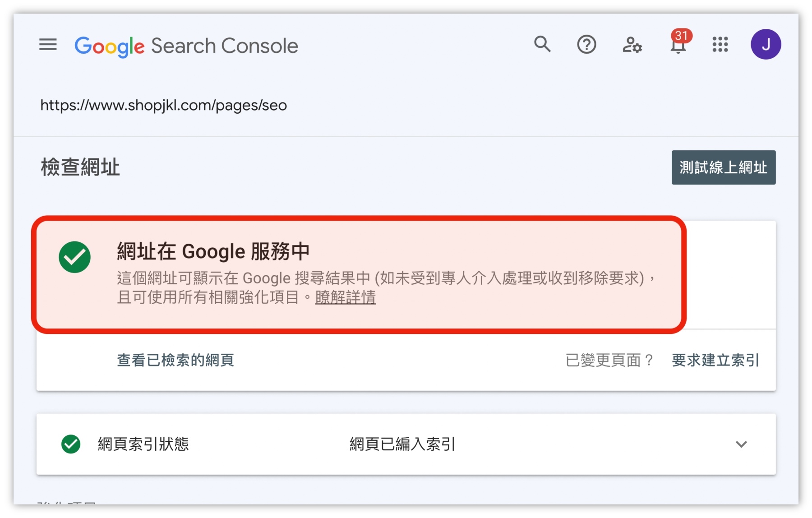Click the 測試線上網址 button

724,167
